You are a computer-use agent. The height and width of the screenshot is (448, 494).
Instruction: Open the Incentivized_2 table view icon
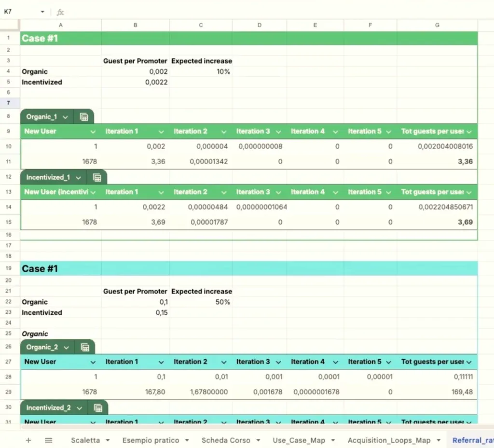[x=98, y=407]
